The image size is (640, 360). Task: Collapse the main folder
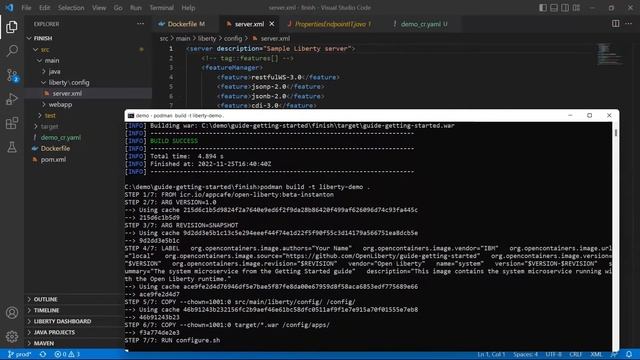pos(52,60)
